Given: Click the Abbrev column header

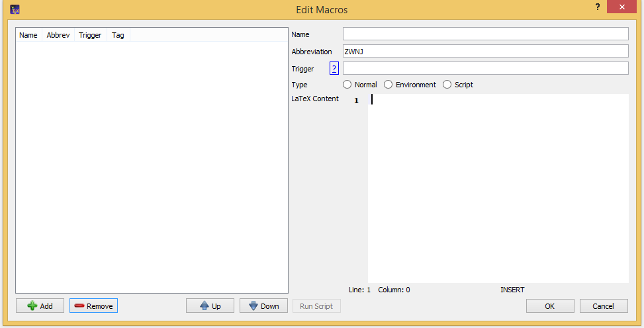Looking at the screenshot, I should pyautogui.click(x=58, y=35).
